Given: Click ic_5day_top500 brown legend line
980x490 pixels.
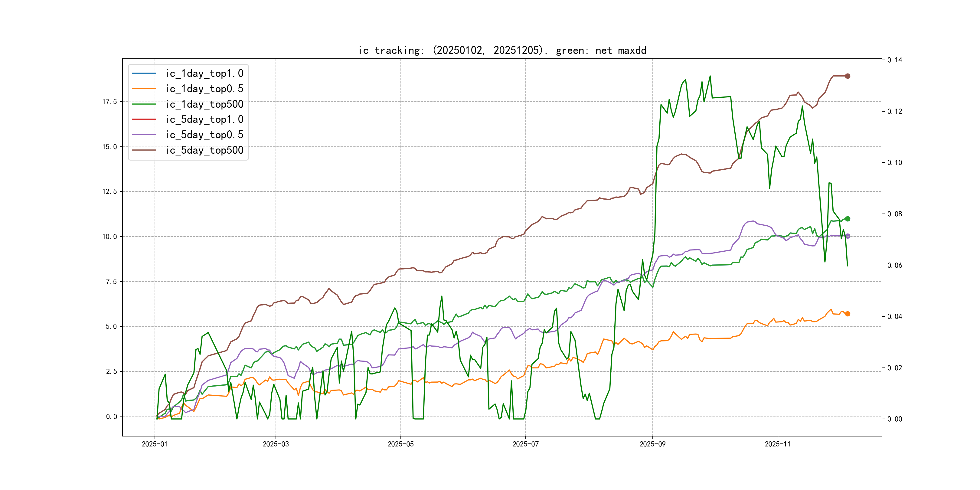Looking at the screenshot, I should pyautogui.click(x=144, y=150).
